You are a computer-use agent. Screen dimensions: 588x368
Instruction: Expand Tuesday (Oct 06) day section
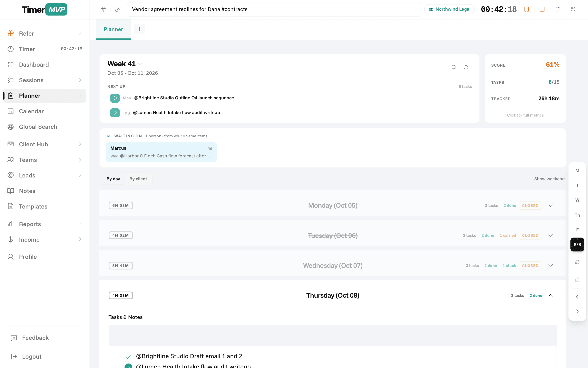pos(551,236)
